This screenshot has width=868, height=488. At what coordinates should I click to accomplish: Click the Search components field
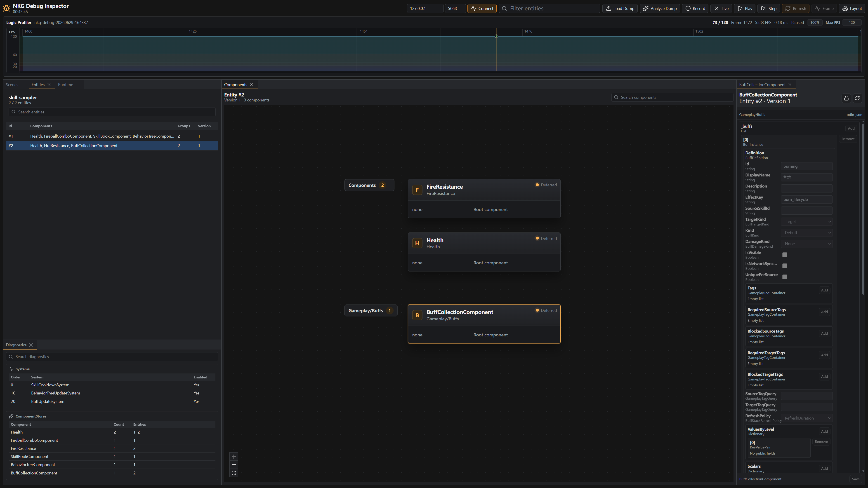[672, 97]
